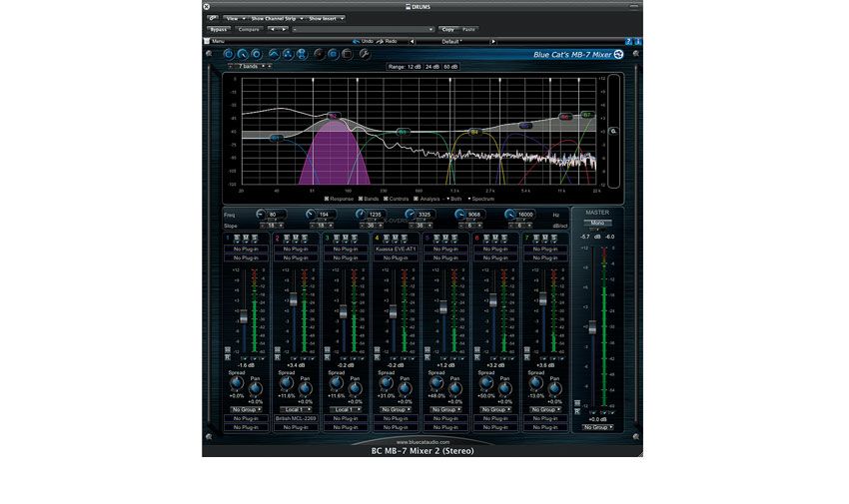Open the plugin Menu
This screenshot has width=849, height=504.
tap(218, 42)
